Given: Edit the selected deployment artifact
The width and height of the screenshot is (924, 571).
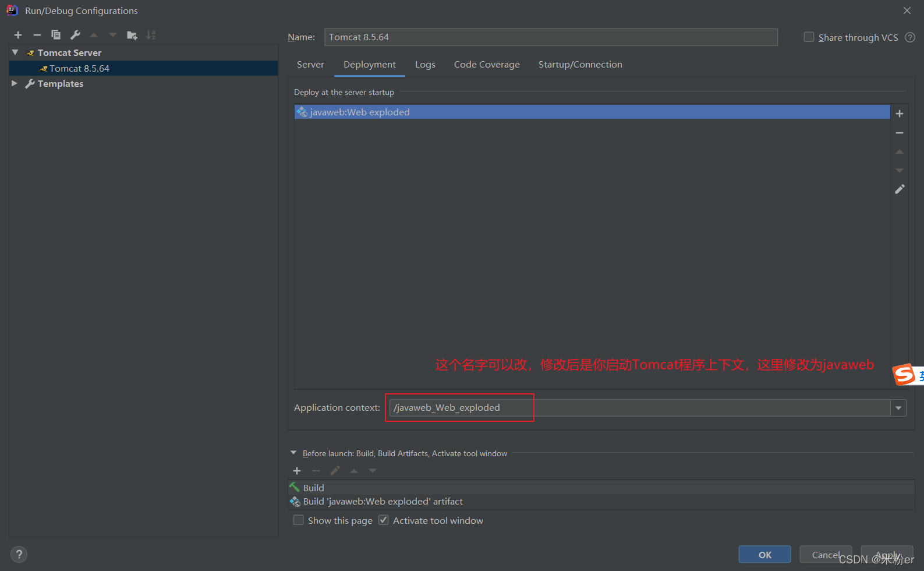Looking at the screenshot, I should [x=900, y=189].
